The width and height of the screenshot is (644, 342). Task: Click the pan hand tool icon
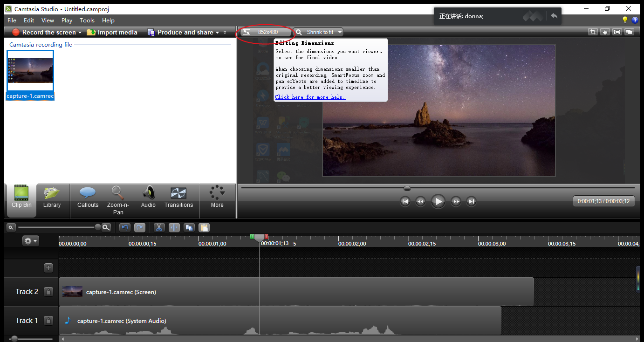pyautogui.click(x=605, y=32)
